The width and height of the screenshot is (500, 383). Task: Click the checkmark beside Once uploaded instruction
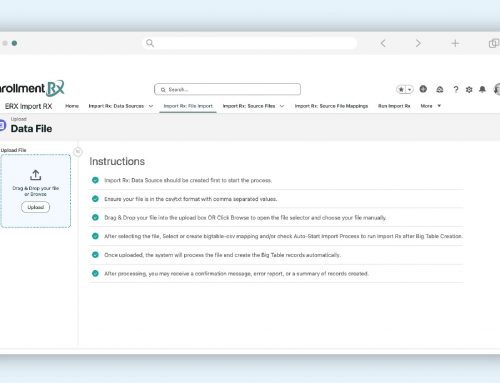click(95, 255)
